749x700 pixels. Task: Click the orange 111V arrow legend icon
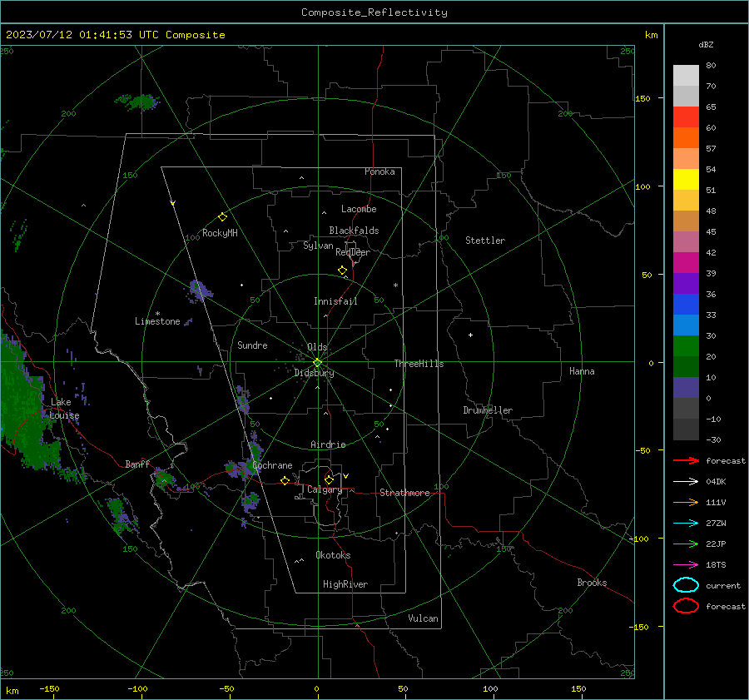(686, 502)
